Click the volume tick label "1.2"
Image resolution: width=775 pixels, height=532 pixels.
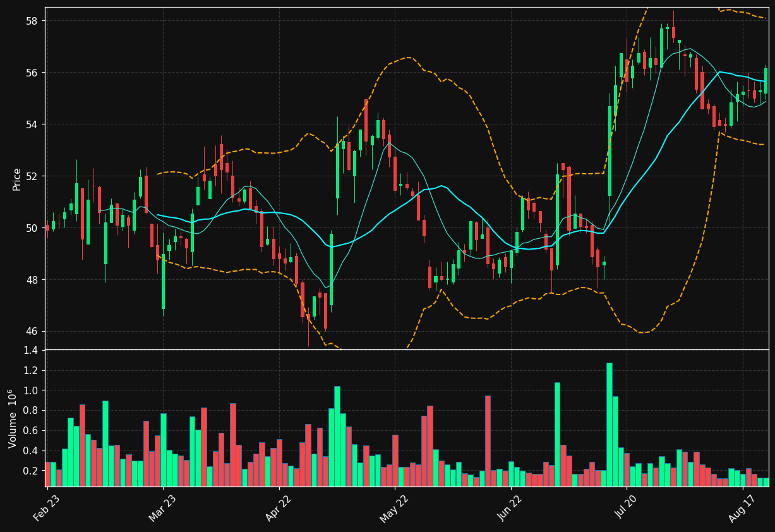(x=31, y=370)
